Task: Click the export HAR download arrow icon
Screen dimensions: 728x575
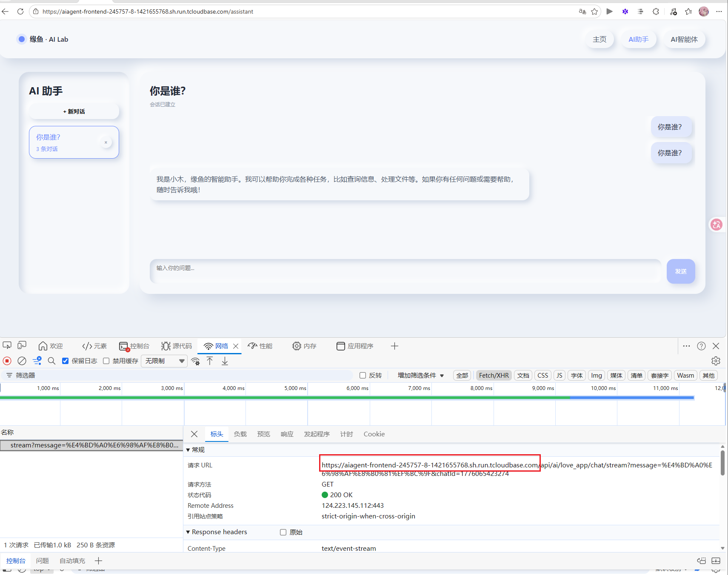Action: 225,361
